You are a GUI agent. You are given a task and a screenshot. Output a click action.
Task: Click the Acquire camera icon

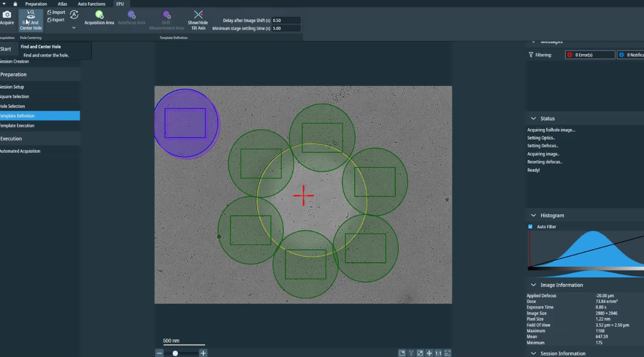click(7, 18)
